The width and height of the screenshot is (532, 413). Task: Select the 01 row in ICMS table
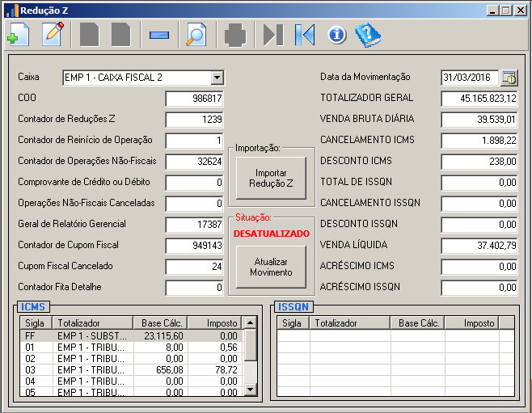coord(132,348)
